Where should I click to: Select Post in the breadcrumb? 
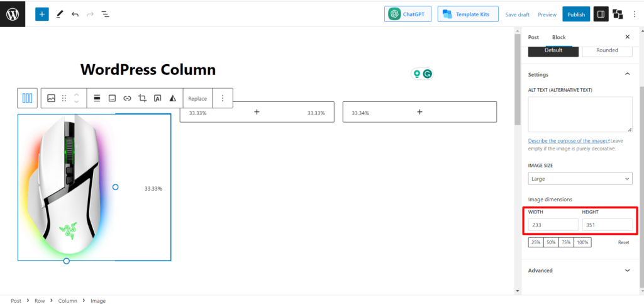pos(16,301)
